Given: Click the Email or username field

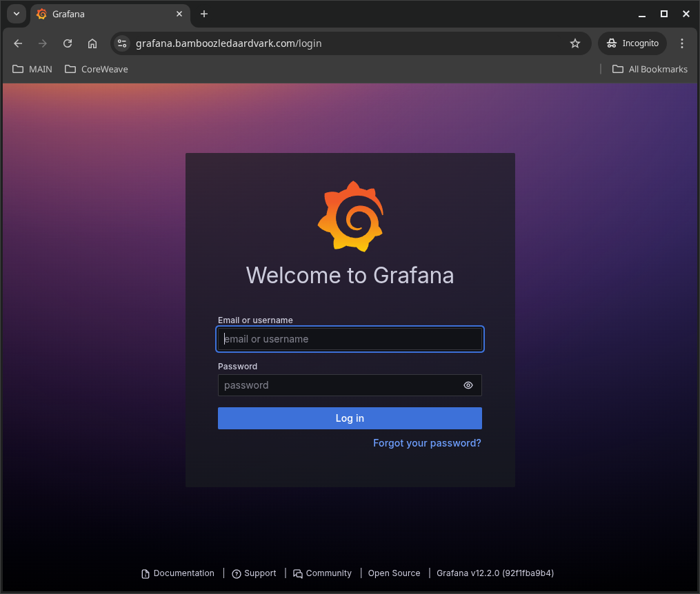Looking at the screenshot, I should coord(350,339).
